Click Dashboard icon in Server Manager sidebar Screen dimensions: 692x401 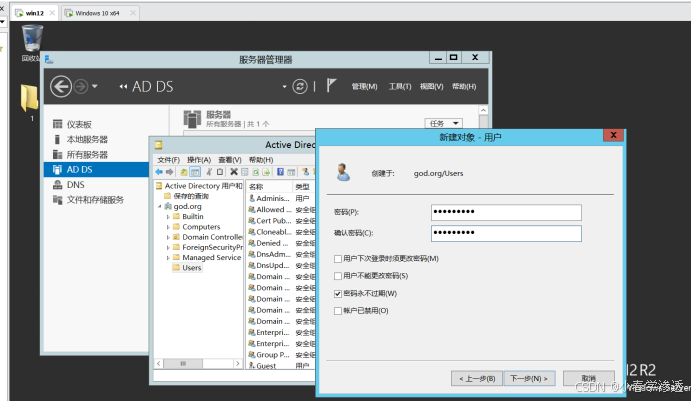click(57, 124)
